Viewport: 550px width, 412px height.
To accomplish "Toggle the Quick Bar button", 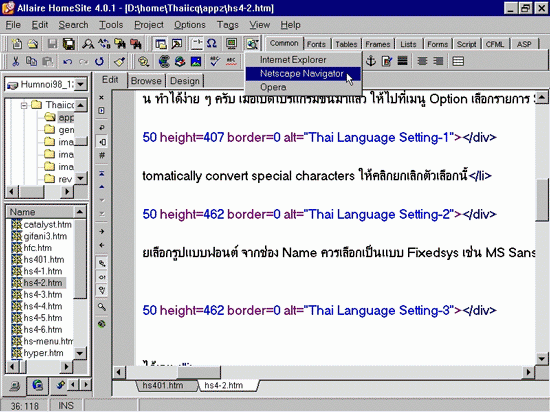I will (x=177, y=44).
